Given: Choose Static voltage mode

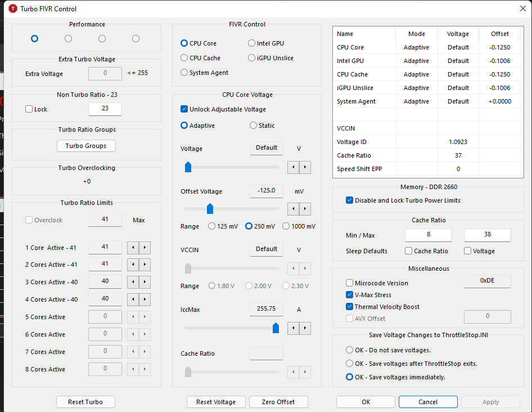Looking at the screenshot, I should click(262, 126).
